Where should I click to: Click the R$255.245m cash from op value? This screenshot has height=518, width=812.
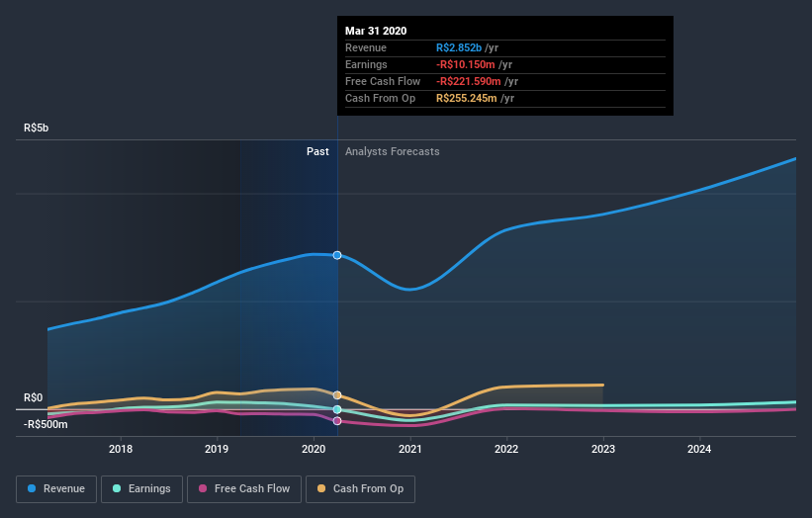467,98
